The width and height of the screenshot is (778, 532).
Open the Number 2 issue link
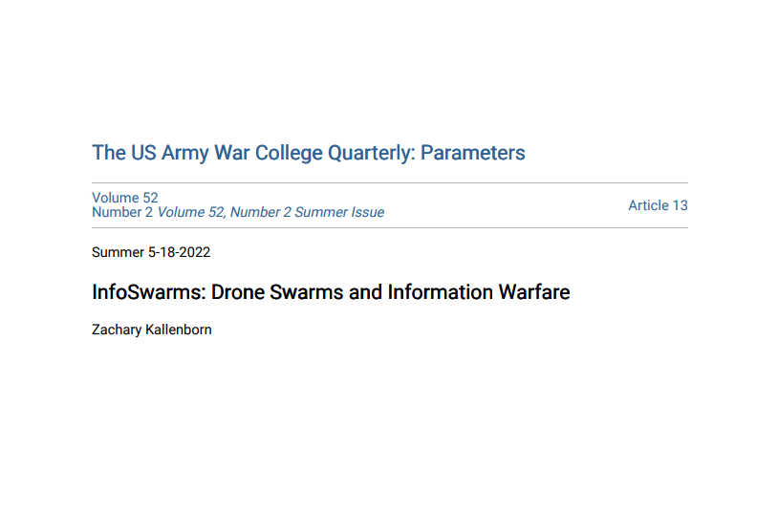[122, 212]
